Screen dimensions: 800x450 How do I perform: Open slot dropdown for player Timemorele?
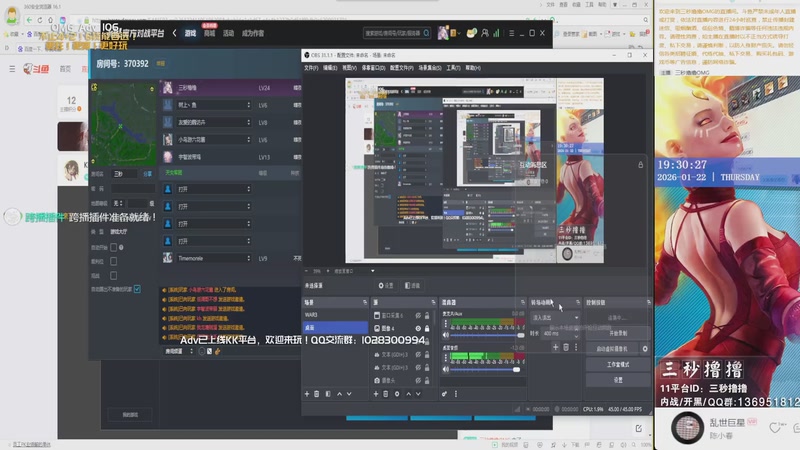pyautogui.click(x=214, y=259)
